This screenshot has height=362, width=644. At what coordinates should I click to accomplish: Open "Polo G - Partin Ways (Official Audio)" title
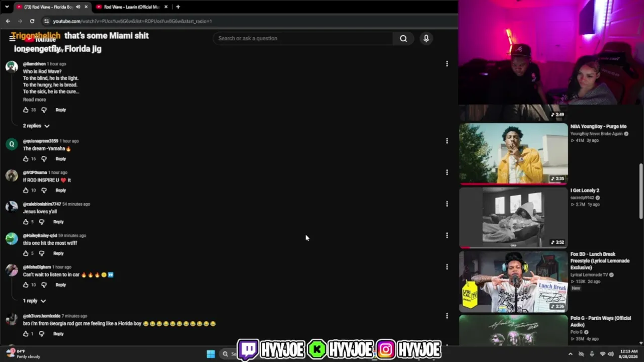pos(600,321)
